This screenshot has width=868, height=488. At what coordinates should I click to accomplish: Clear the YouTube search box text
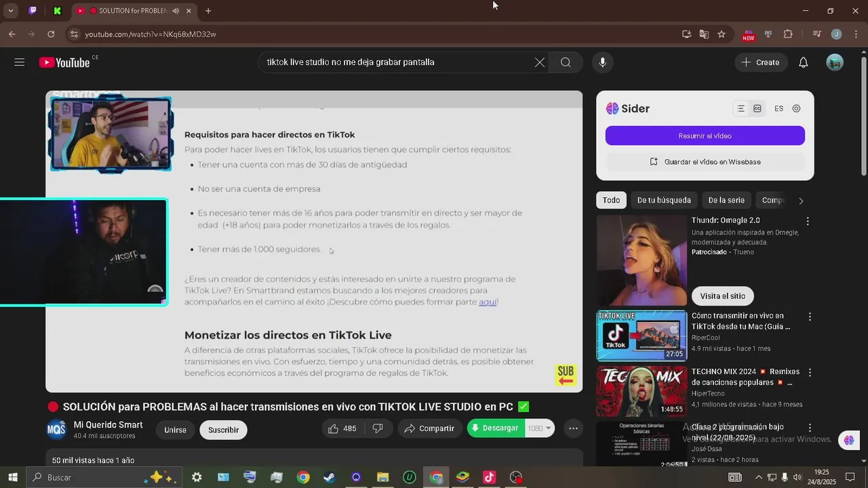[539, 62]
